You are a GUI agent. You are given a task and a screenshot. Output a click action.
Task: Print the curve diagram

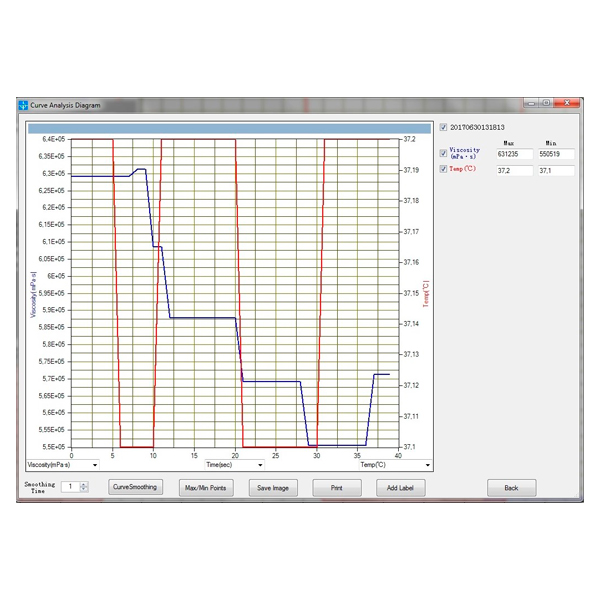pos(337,488)
